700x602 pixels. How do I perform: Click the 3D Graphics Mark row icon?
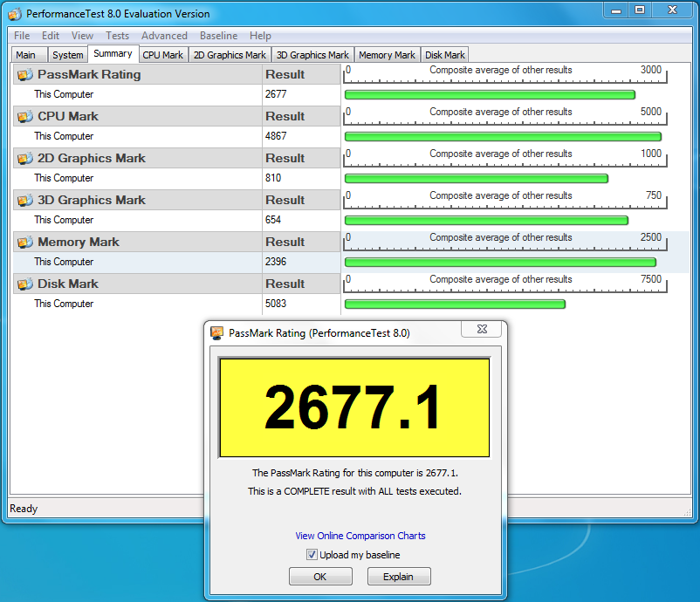pyautogui.click(x=25, y=201)
